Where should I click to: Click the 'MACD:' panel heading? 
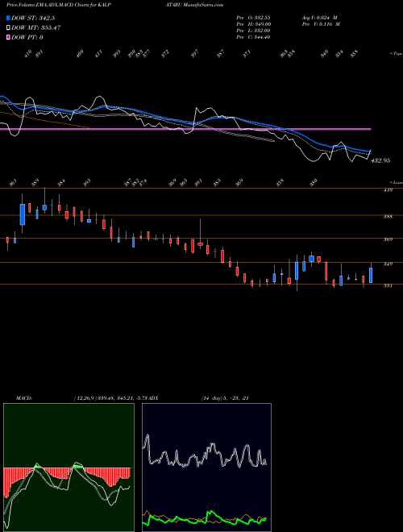pyautogui.click(x=23, y=398)
